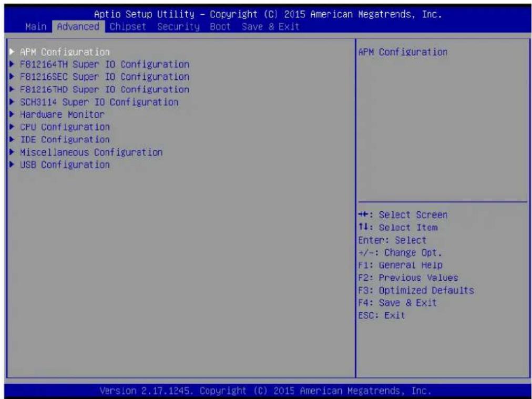
Task: Click the arrow beside F812164TH Super IO
Action: [12, 64]
